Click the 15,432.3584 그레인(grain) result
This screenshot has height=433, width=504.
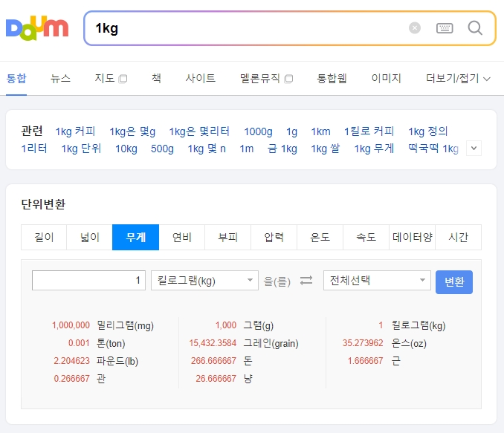click(x=244, y=343)
